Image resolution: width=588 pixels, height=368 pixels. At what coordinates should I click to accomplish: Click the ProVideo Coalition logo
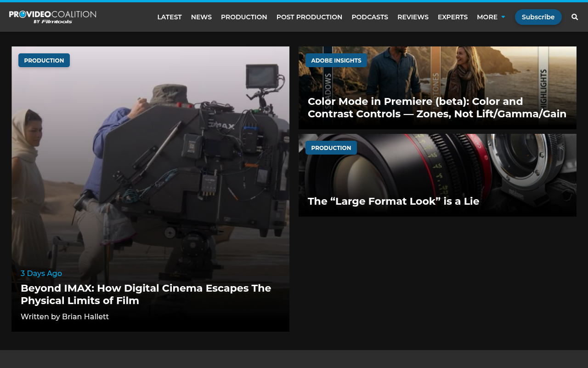tap(53, 17)
